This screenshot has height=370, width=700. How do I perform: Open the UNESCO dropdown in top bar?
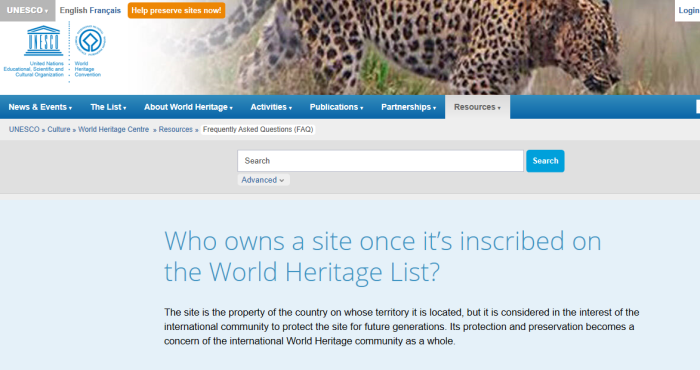27,10
